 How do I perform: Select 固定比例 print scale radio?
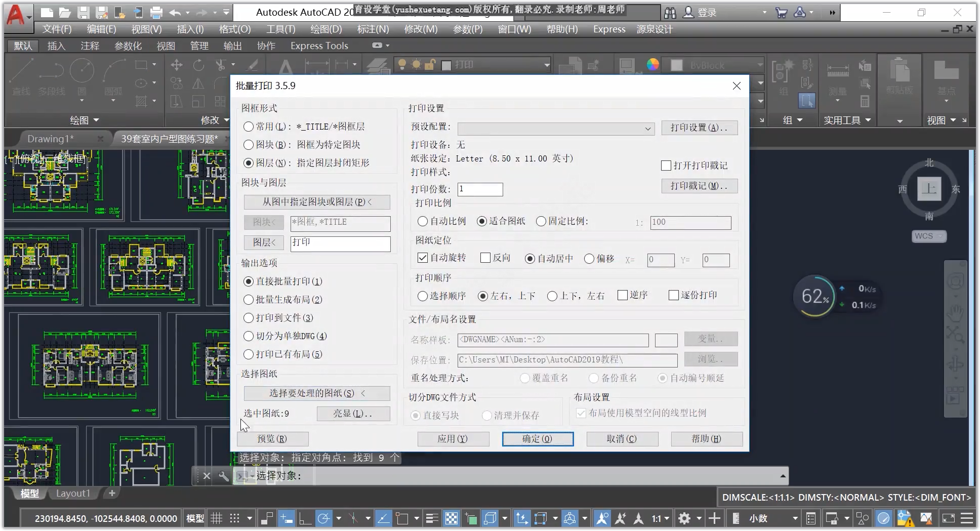(541, 221)
